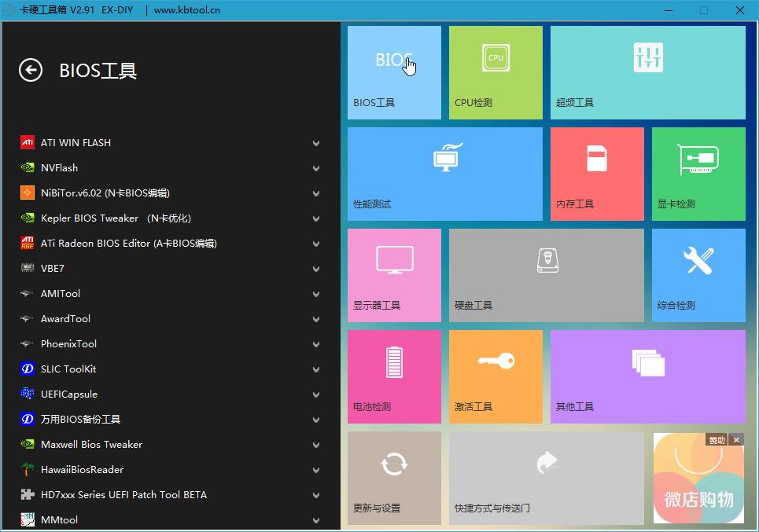Launch the 超频工具 overclocking tile
The width and height of the screenshot is (759, 532).
[x=647, y=72]
